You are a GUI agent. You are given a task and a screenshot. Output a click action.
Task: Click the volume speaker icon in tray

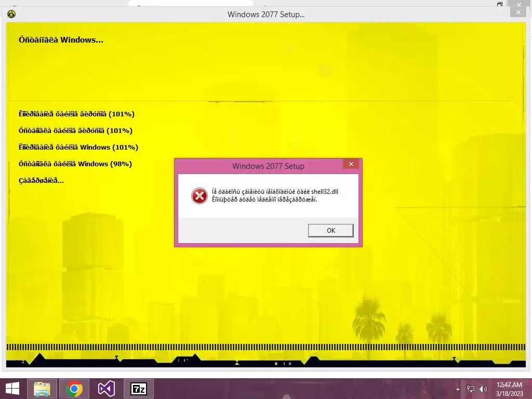pos(483,389)
